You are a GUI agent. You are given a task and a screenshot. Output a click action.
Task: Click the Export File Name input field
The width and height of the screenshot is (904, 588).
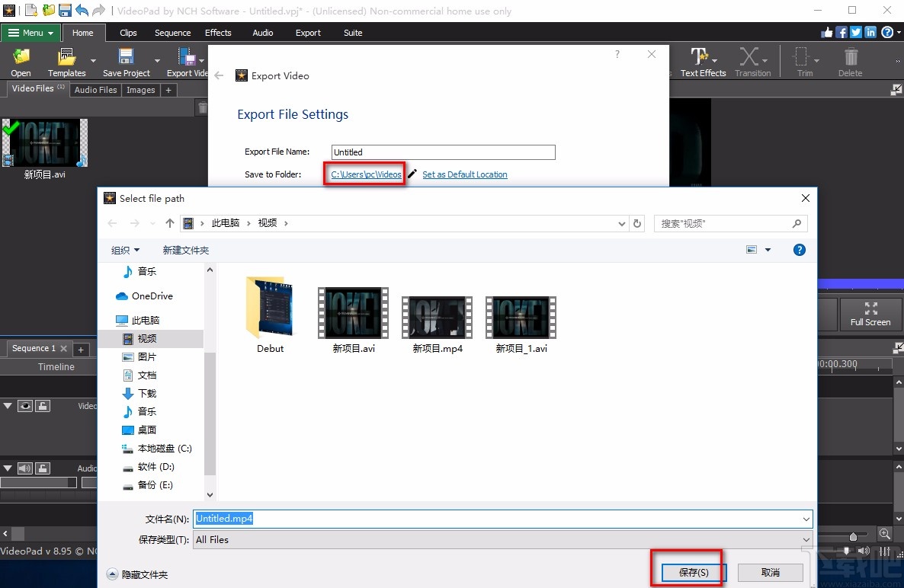444,152
